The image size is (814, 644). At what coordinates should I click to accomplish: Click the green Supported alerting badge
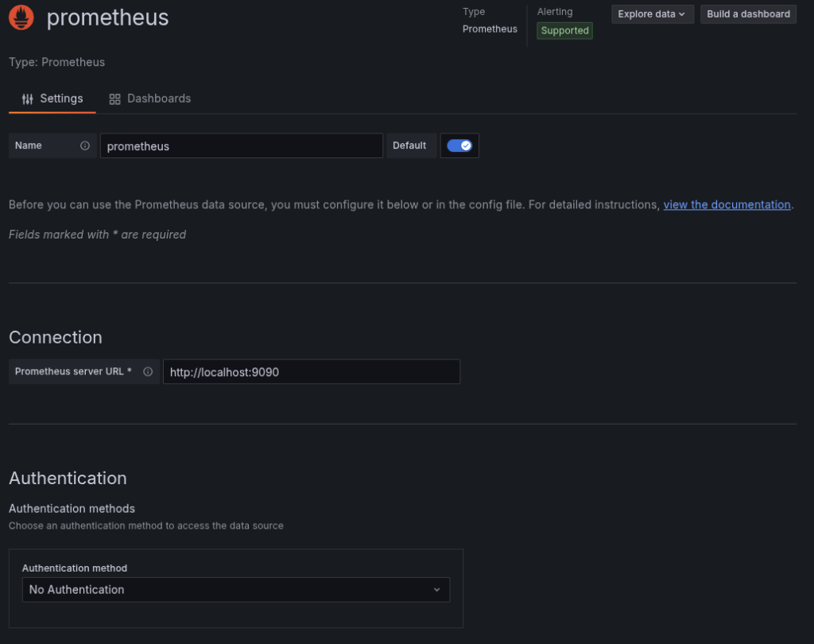tap(564, 31)
